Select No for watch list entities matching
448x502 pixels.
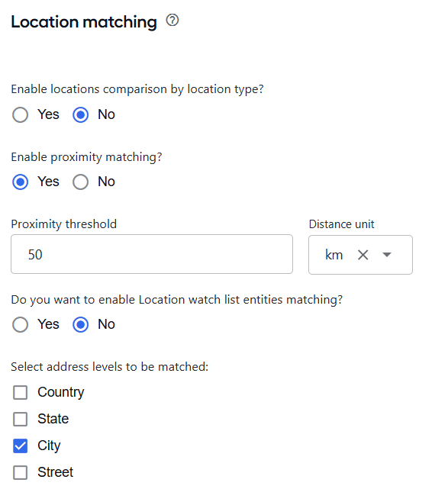pyautogui.click(x=80, y=325)
